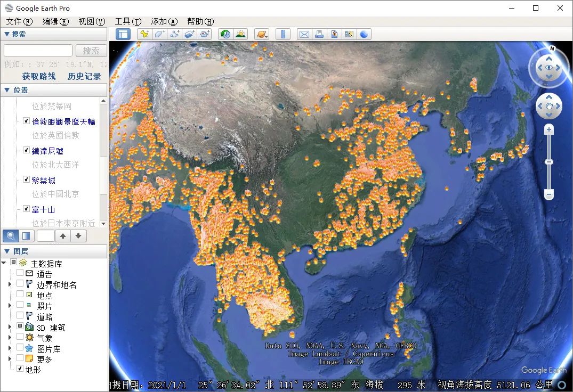Move selected place up with arrow
Viewport: 573px width, 392px height.
pos(63,236)
